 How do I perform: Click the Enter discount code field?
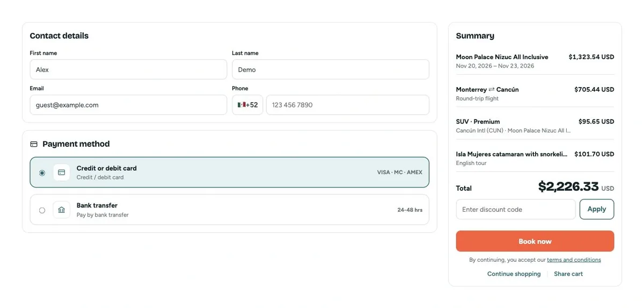516,209
